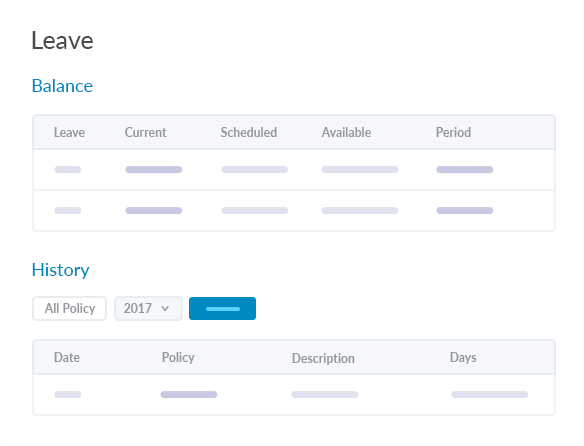The height and width of the screenshot is (446, 584).
Task: Click the chevron arrow next to 2017
Action: point(165,309)
